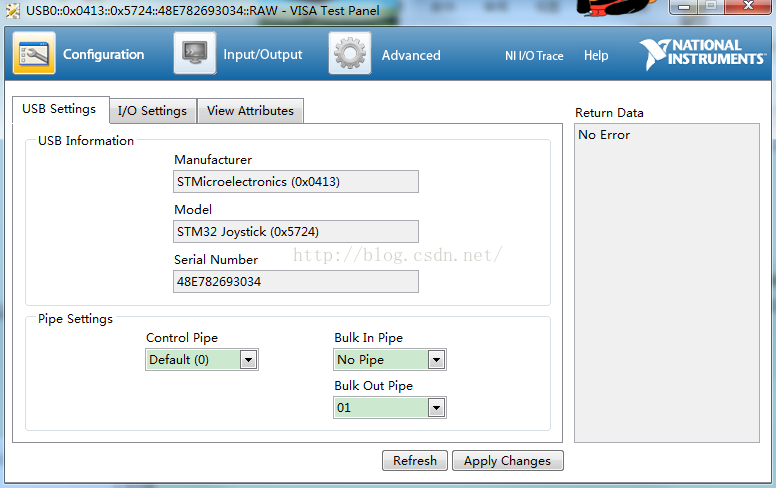Select the Input/Output label

click(263, 54)
